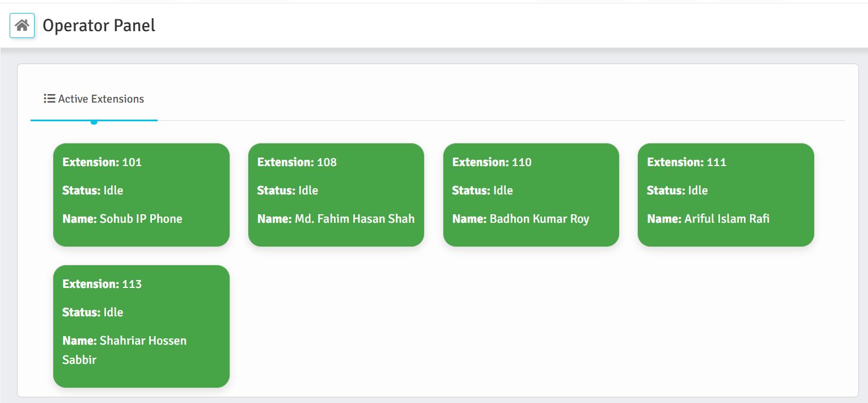Click the Idle status of extension 113

tap(113, 312)
